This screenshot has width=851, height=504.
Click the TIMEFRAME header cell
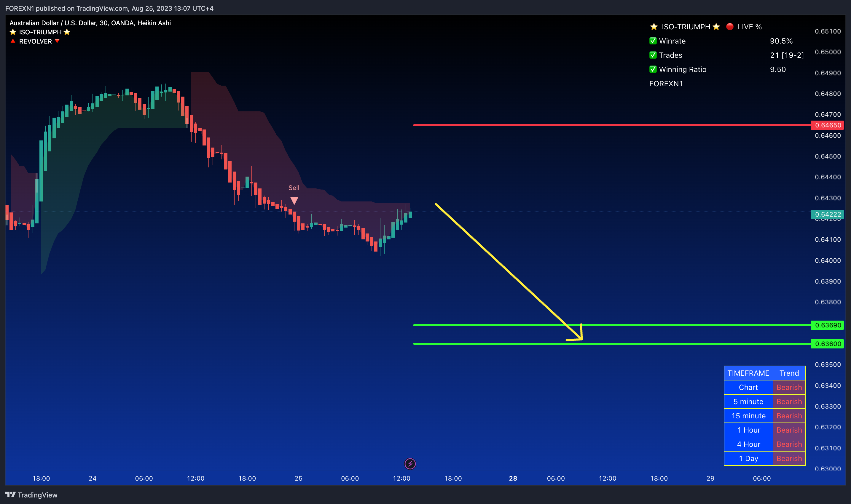click(x=748, y=373)
